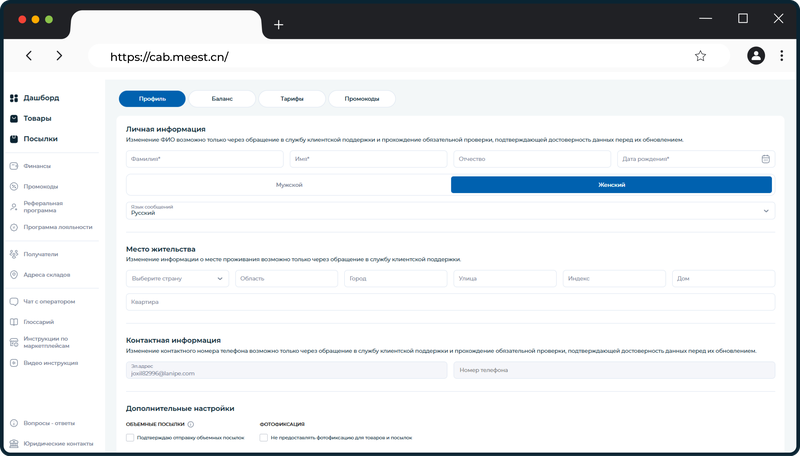Click the Видео инструкция play icon
The image size is (800, 456).
pos(14,363)
